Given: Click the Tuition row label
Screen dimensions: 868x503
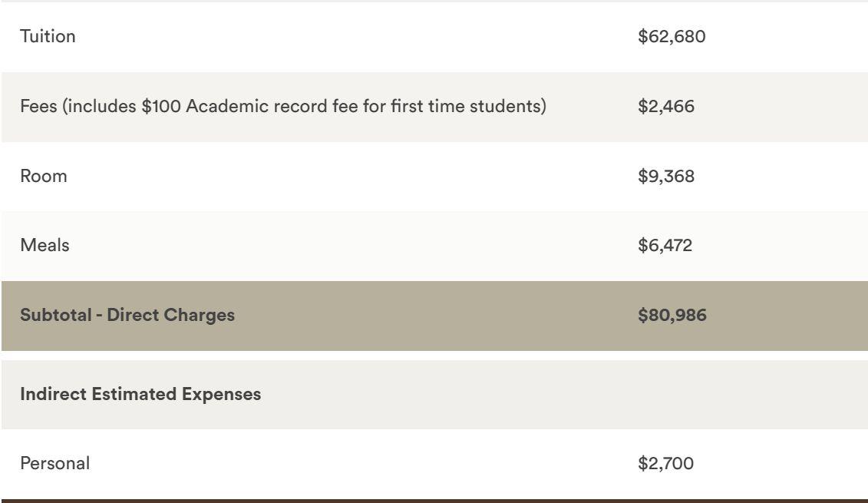Looking at the screenshot, I should [x=48, y=37].
